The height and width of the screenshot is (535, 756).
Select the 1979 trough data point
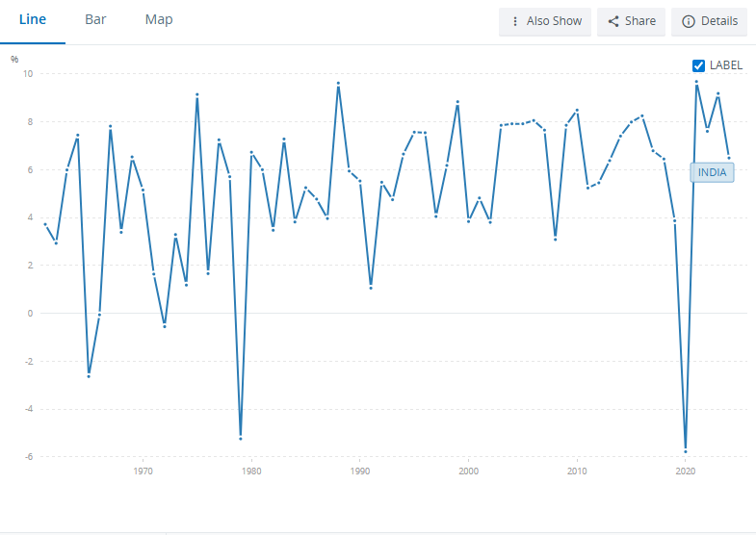(241, 438)
